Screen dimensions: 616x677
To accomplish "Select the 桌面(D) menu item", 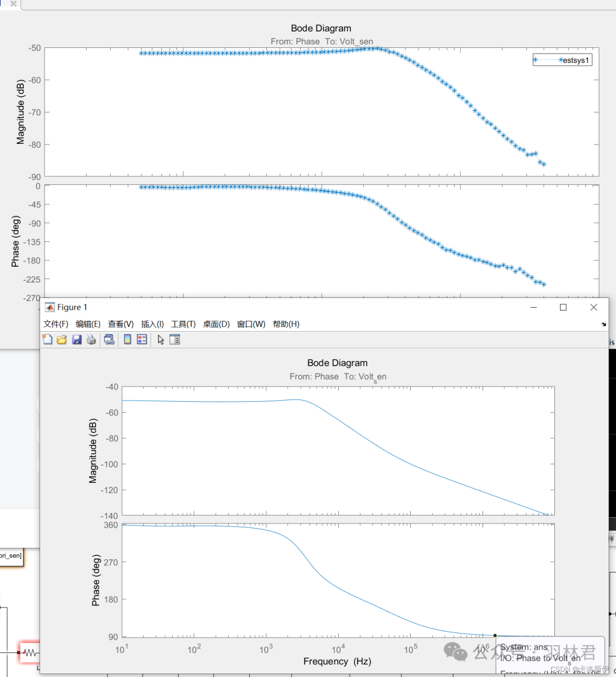I will [216, 324].
